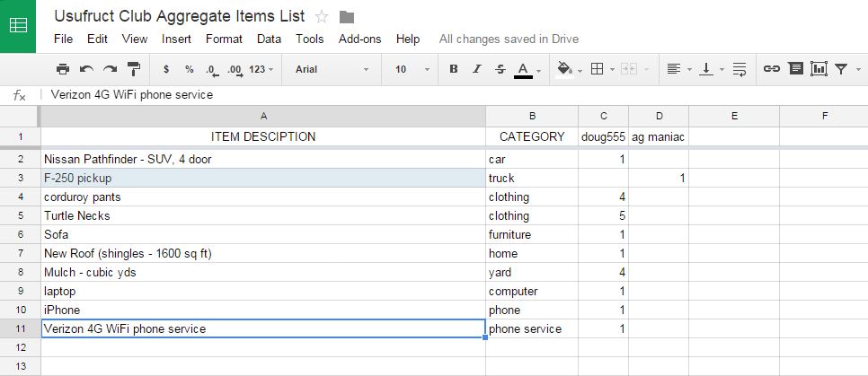Format selection as currency
868x376 pixels.
click(x=166, y=69)
